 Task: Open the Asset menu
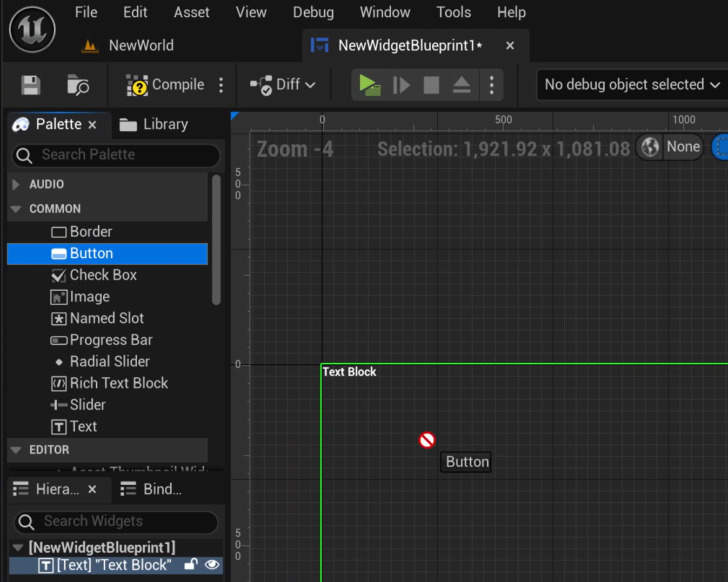[x=191, y=12]
